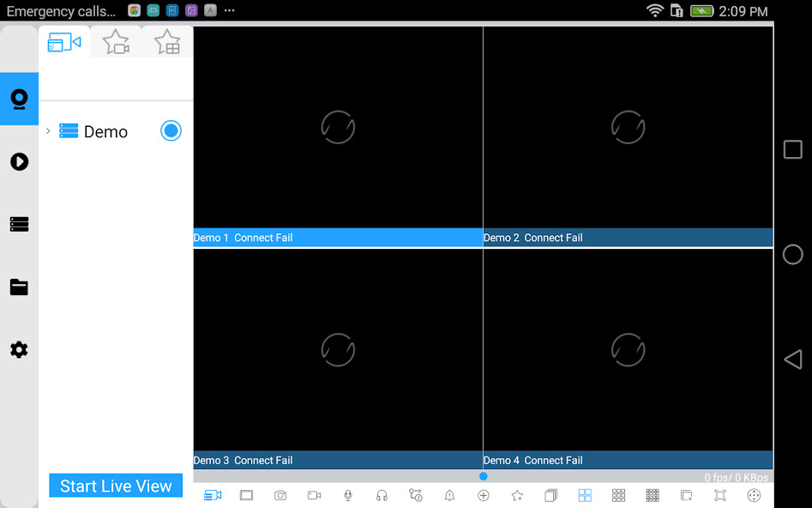The width and height of the screenshot is (812, 508).
Task: Click the aspect ratio screen icon
Action: [246, 496]
